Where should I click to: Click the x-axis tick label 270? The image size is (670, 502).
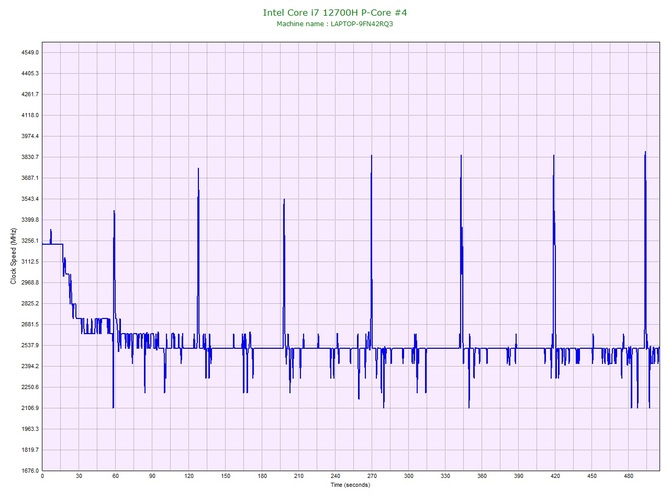(372, 476)
